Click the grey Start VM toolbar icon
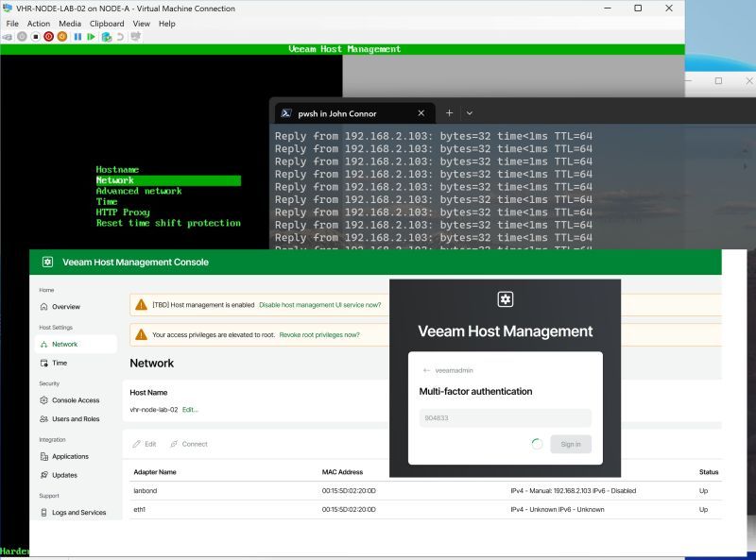Screen dimensions: 756x560 (22, 37)
